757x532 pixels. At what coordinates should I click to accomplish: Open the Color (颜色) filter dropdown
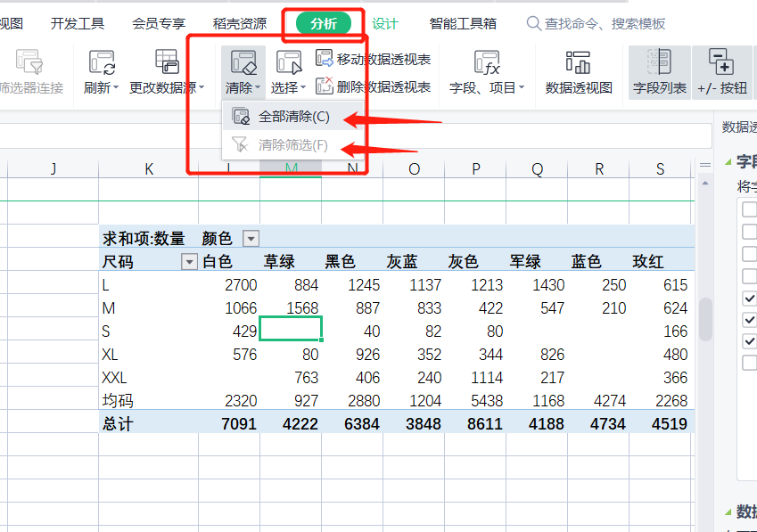point(251,238)
